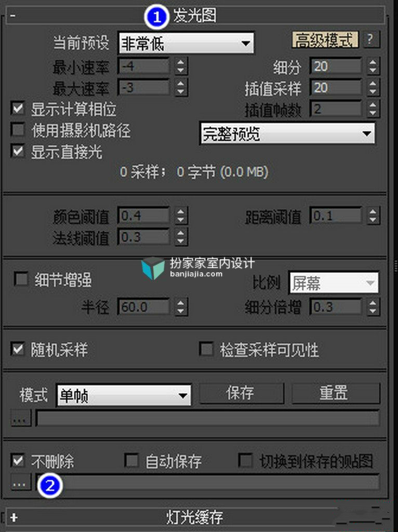Click the help question mark button
The width and height of the screenshot is (398, 532).
pos(371,39)
